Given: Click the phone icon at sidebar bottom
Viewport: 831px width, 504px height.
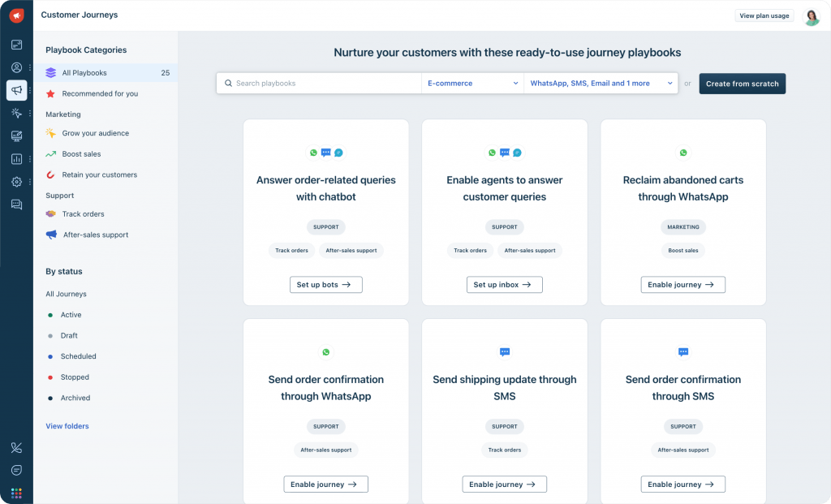Looking at the screenshot, I should [16, 447].
